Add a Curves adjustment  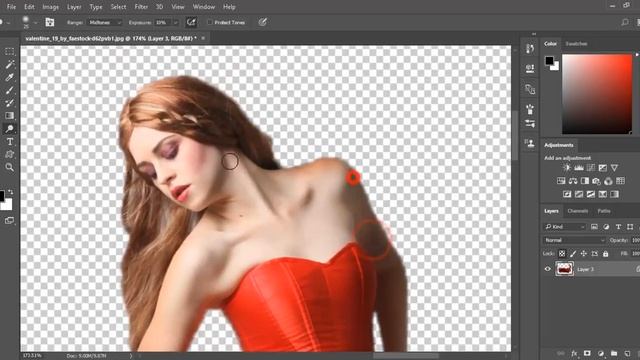(591, 168)
